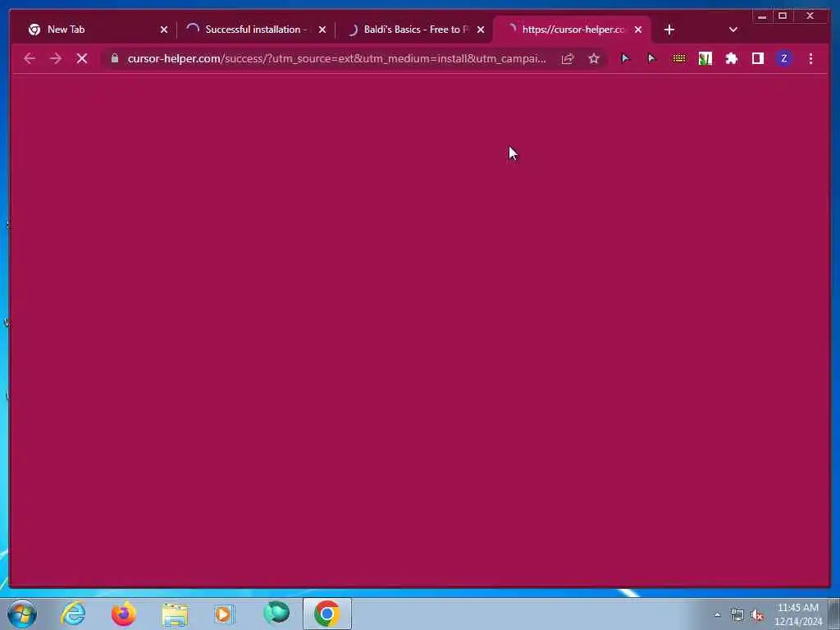Open Chrome's three-dot menu
Image resolution: width=840 pixels, height=630 pixels.
click(810, 59)
